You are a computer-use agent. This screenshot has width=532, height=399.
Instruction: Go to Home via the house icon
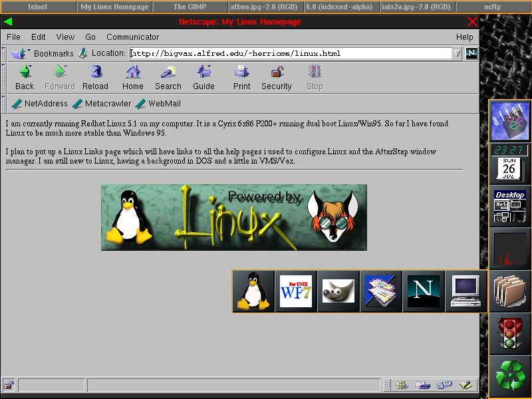133,72
